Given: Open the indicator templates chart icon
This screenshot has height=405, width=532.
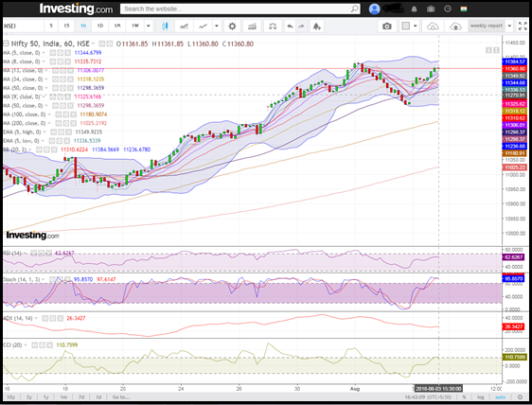Looking at the screenshot, I should point(252,26).
